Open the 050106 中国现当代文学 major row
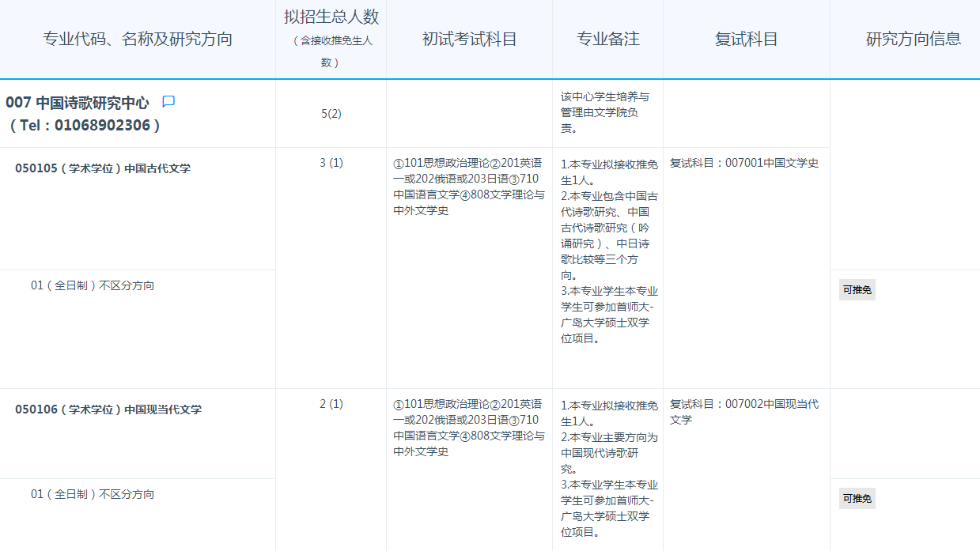This screenshot has height=551, width=980. (108, 409)
